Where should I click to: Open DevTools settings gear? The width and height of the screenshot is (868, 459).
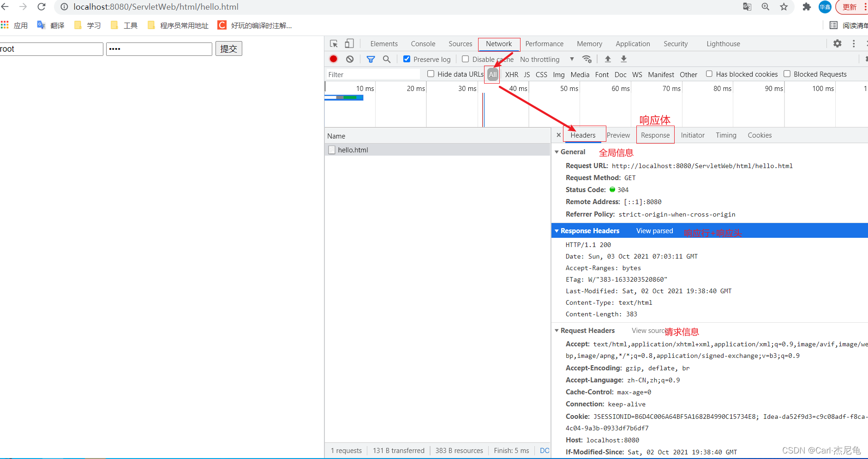(x=837, y=43)
